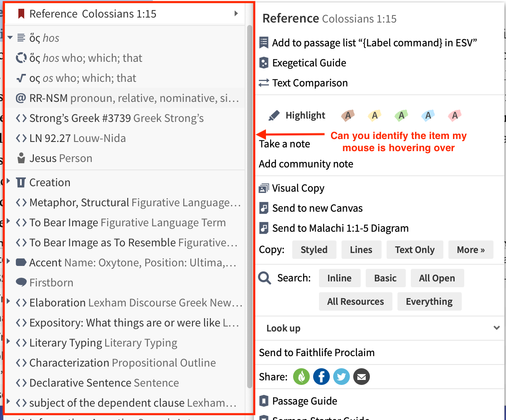Click the Everything search button
The width and height of the screenshot is (506, 420).
click(429, 301)
